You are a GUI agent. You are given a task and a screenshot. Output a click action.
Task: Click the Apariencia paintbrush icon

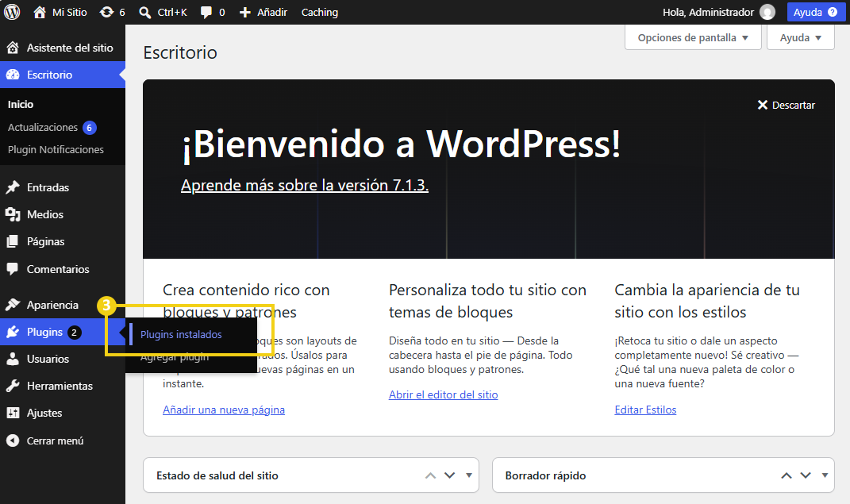(x=13, y=305)
